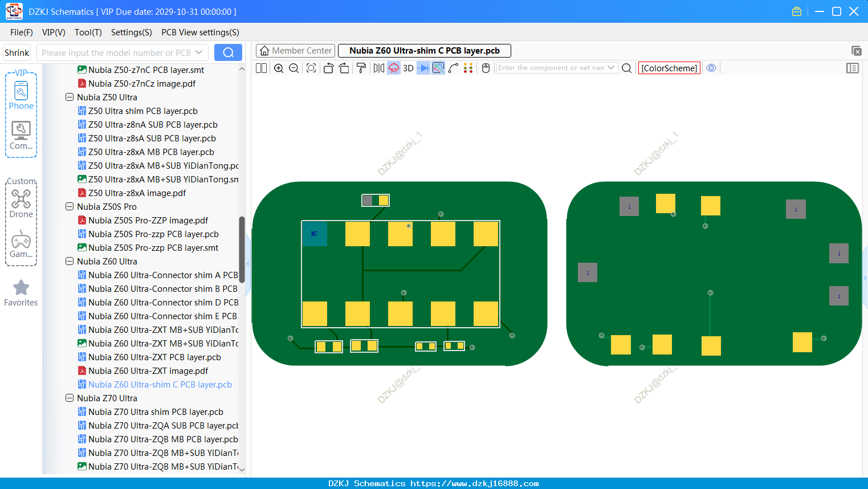Click the Shrink button
Viewport: 868px width, 489px height.
pyautogui.click(x=17, y=52)
